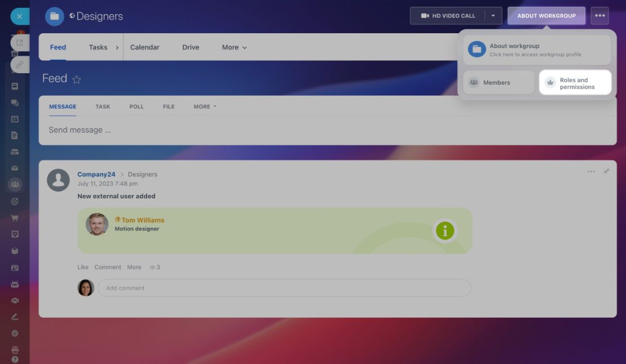Screen dimensions: 626x364
Task: Open the target goal icon in sidebar
Action: (x=15, y=201)
